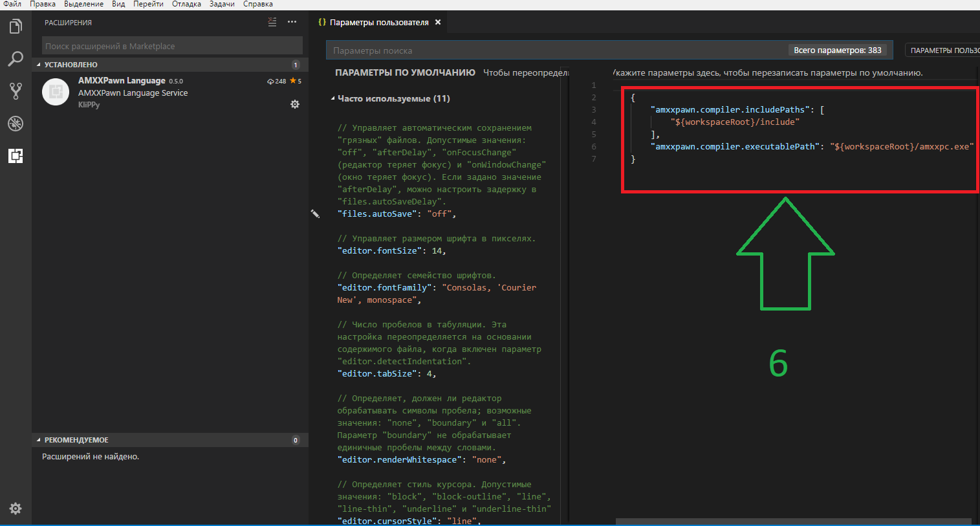Click the "editor.fontFamily" setting line
The width and height of the screenshot is (980, 526).
pyautogui.click(x=437, y=294)
